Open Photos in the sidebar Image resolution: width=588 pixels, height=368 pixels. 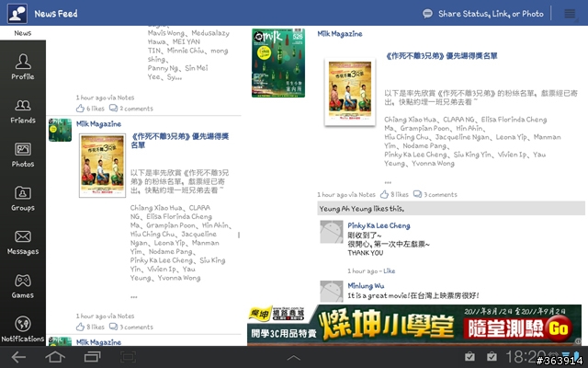pos(23,155)
